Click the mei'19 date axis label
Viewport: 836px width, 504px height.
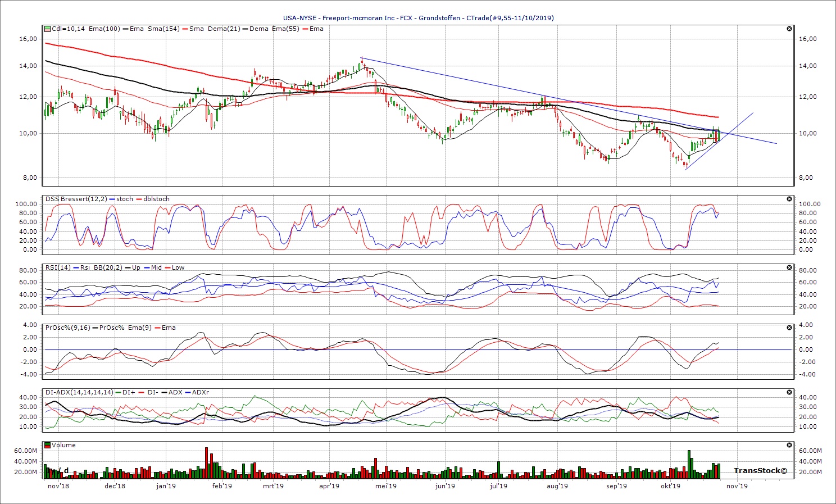coord(386,486)
